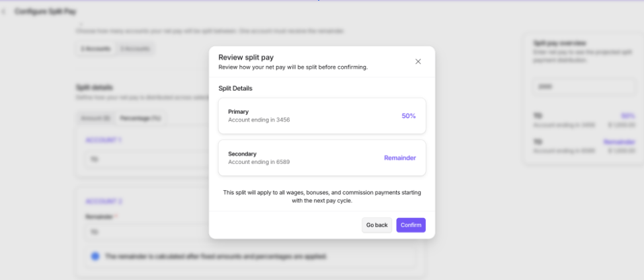The height and width of the screenshot is (280, 644).
Task: Click the next pay cycle notice text
Action: [x=322, y=196]
